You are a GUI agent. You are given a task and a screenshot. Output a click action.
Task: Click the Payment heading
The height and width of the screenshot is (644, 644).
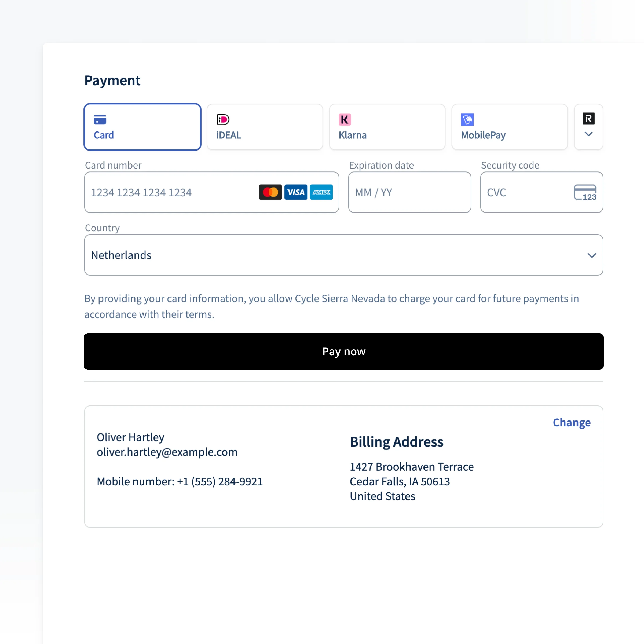(x=112, y=80)
